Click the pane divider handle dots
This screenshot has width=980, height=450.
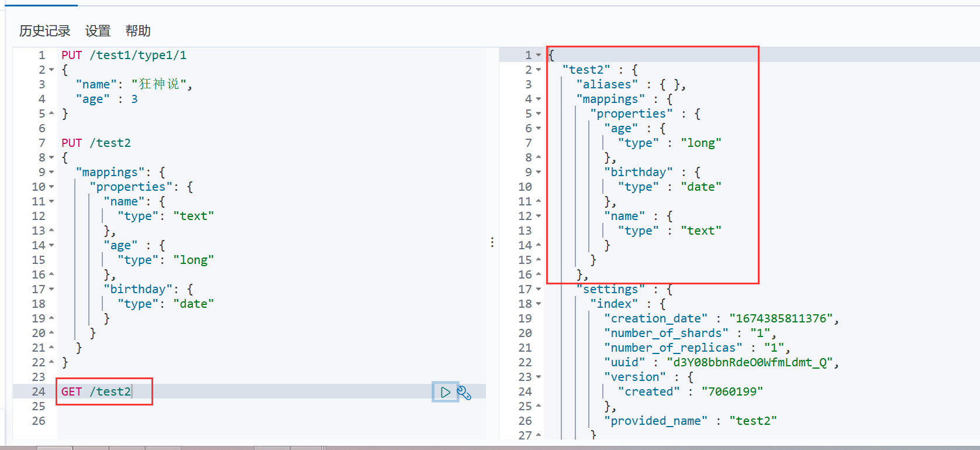492,242
